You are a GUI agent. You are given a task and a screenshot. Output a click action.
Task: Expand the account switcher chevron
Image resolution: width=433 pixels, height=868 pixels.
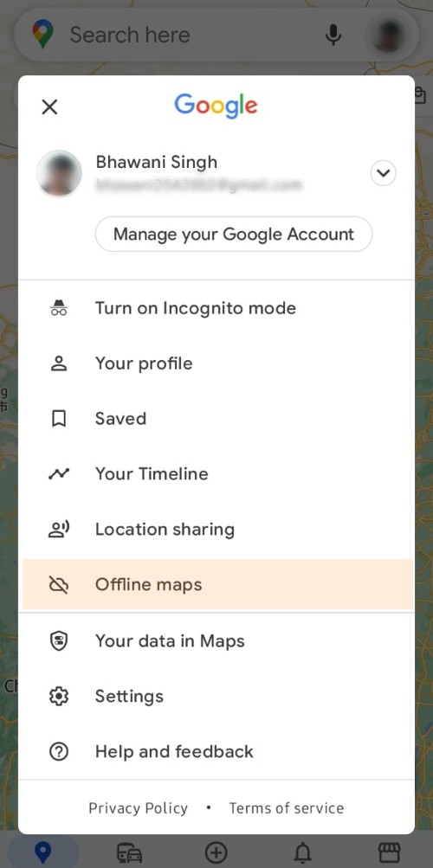pos(383,173)
